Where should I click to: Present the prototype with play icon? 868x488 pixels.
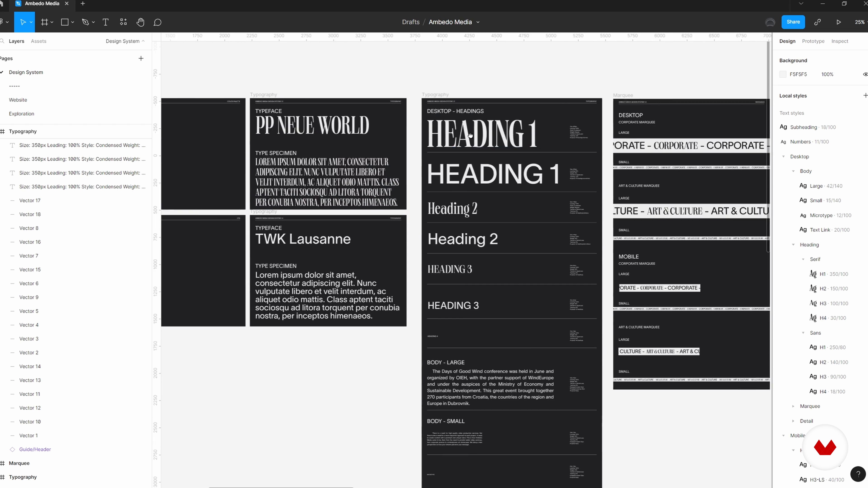(839, 22)
